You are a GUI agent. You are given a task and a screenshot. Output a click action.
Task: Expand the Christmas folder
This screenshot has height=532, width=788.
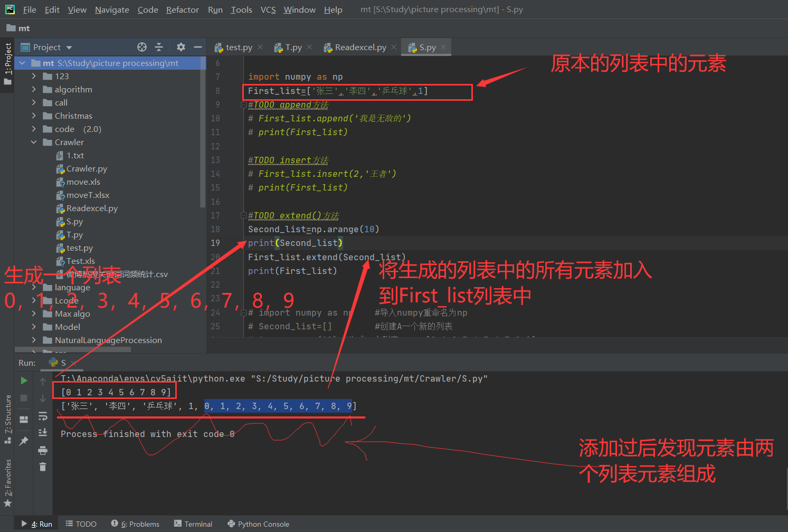click(34, 116)
